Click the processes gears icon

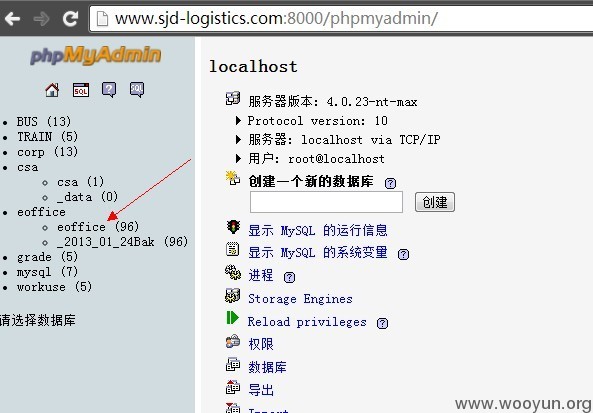coord(233,272)
